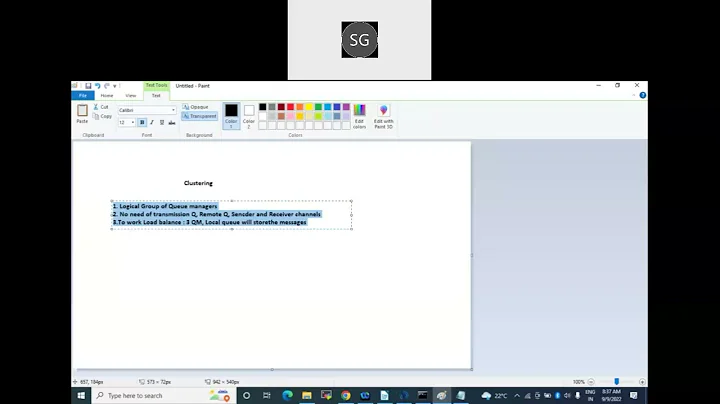Open File Explorer from the taskbar

coord(307,395)
